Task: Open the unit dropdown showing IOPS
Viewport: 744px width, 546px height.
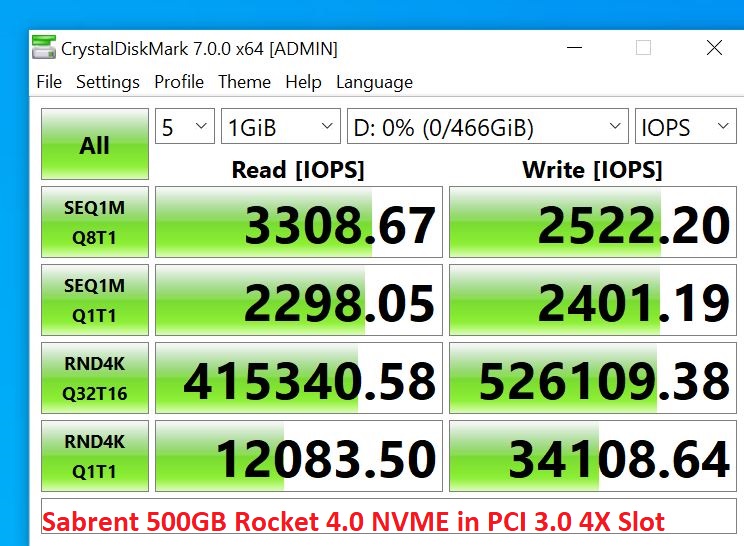Action: pos(686,127)
